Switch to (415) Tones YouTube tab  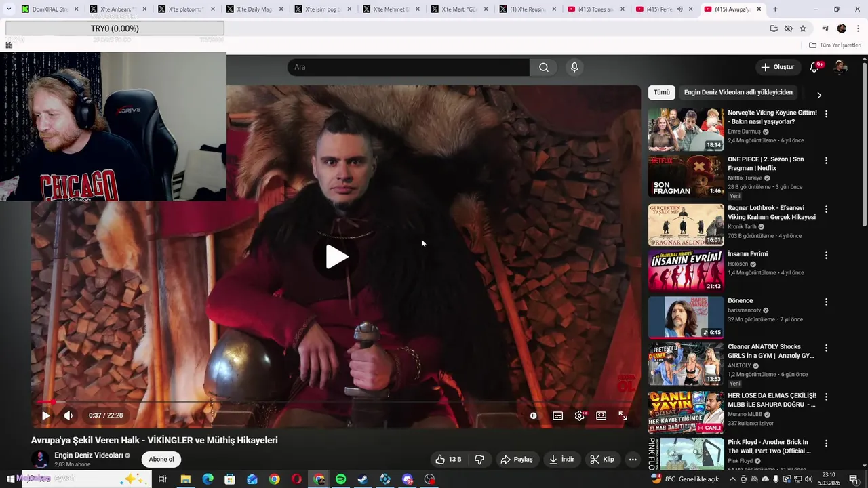pos(595,9)
